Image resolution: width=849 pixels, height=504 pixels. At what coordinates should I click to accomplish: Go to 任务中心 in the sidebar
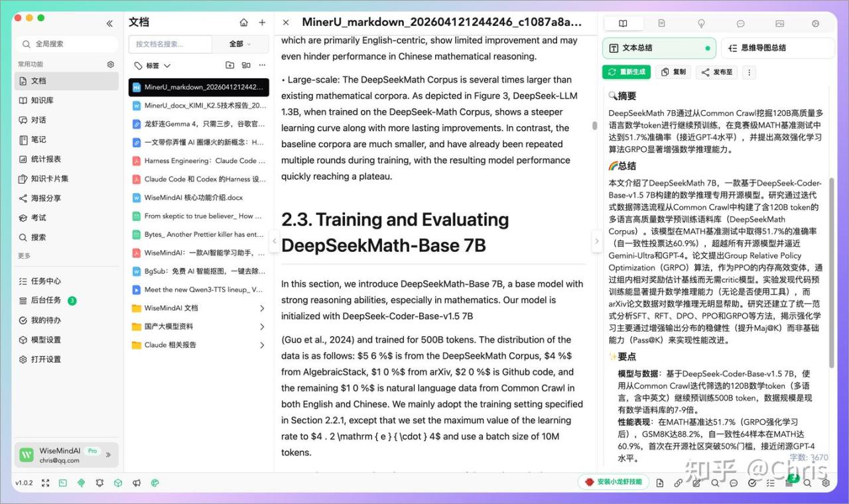(46, 281)
